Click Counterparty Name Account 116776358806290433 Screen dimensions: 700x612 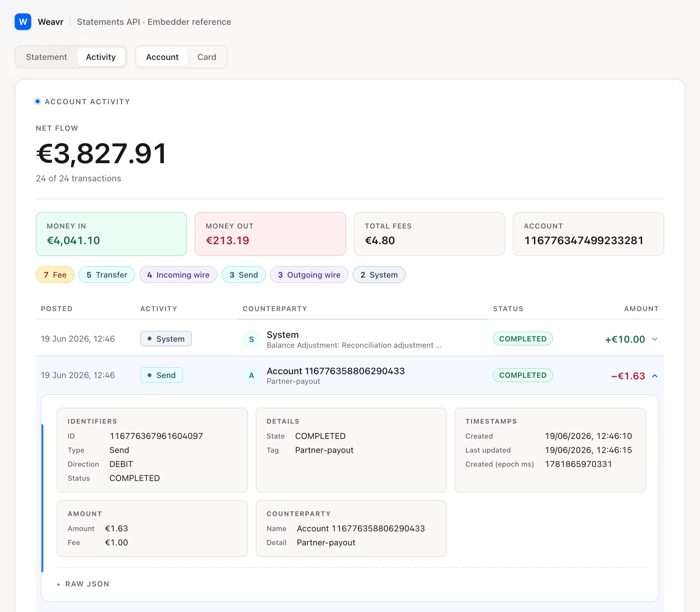coord(361,529)
